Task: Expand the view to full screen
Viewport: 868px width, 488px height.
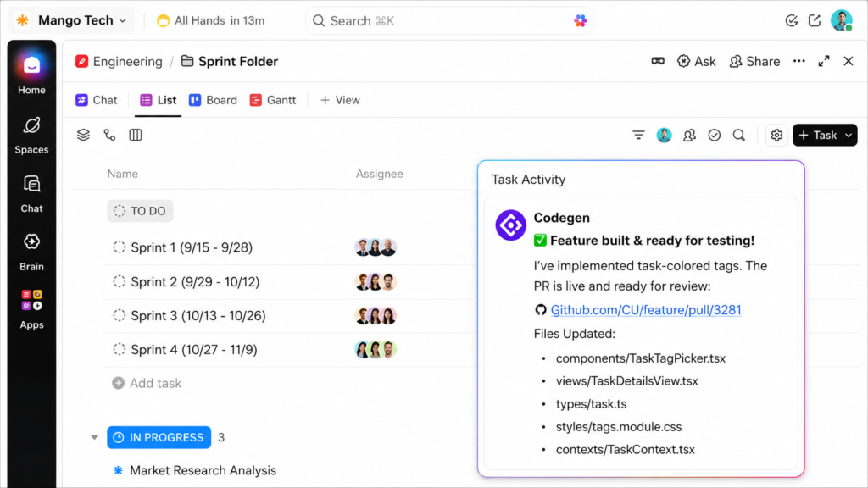Action: tap(824, 61)
